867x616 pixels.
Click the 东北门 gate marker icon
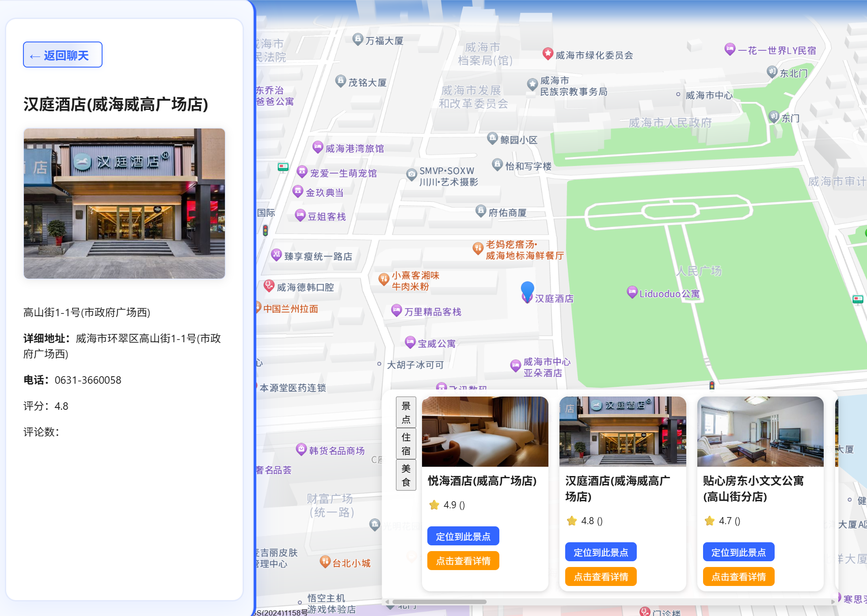tap(772, 72)
